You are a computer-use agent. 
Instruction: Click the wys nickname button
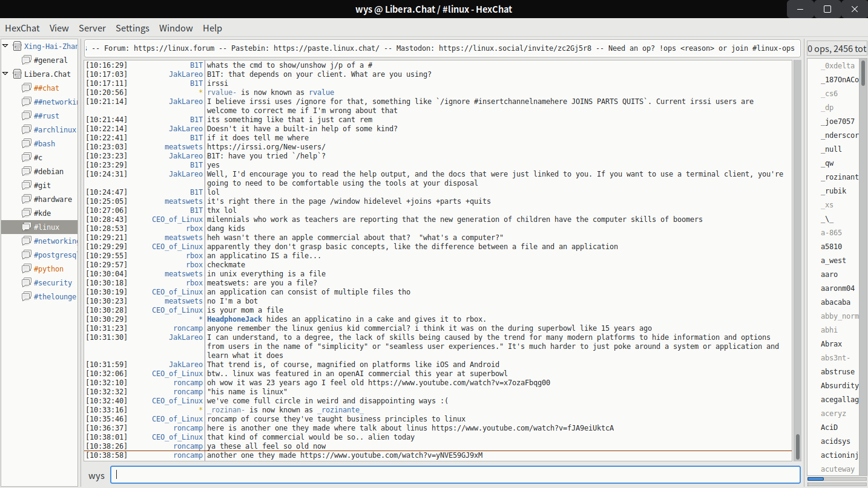[x=96, y=475]
